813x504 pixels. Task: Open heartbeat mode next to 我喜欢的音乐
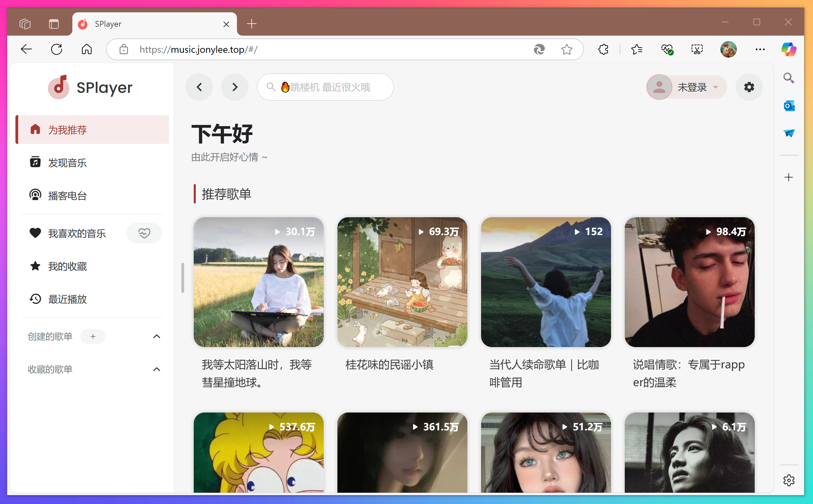click(x=144, y=233)
